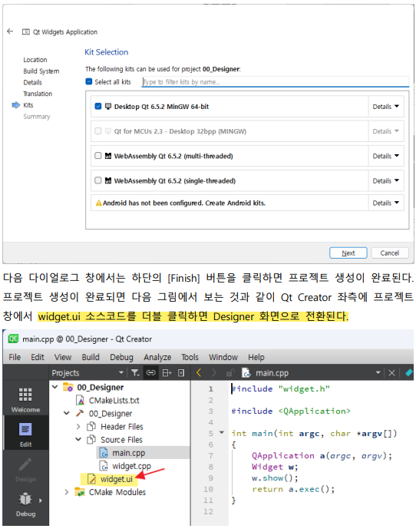
Task: Open the Window menu
Action: click(223, 357)
